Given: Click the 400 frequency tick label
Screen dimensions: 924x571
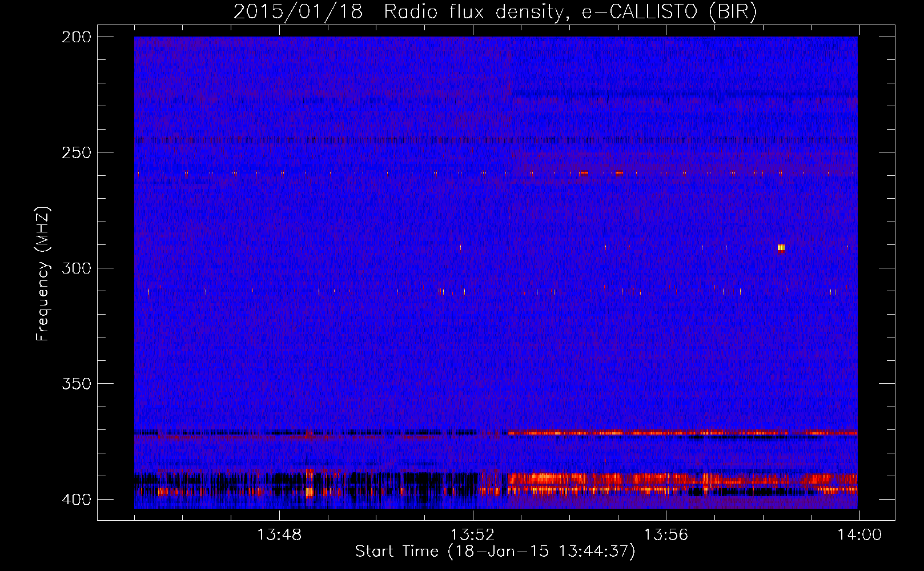Looking at the screenshot, I should pos(77,500).
